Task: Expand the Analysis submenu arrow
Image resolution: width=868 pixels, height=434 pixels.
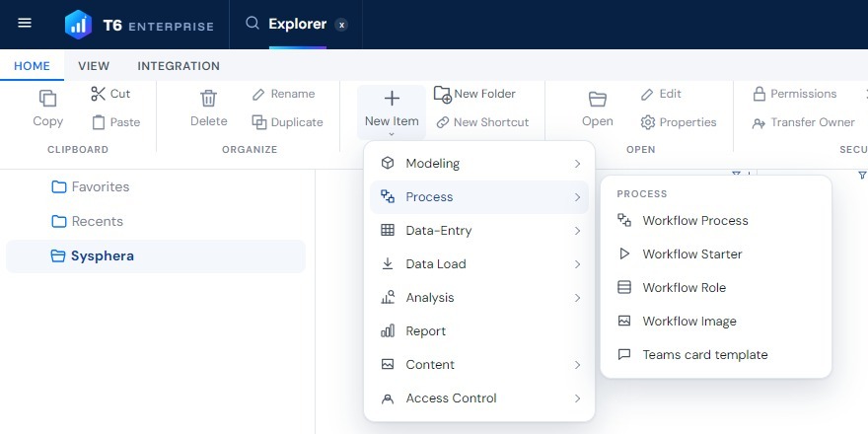Action: click(577, 298)
